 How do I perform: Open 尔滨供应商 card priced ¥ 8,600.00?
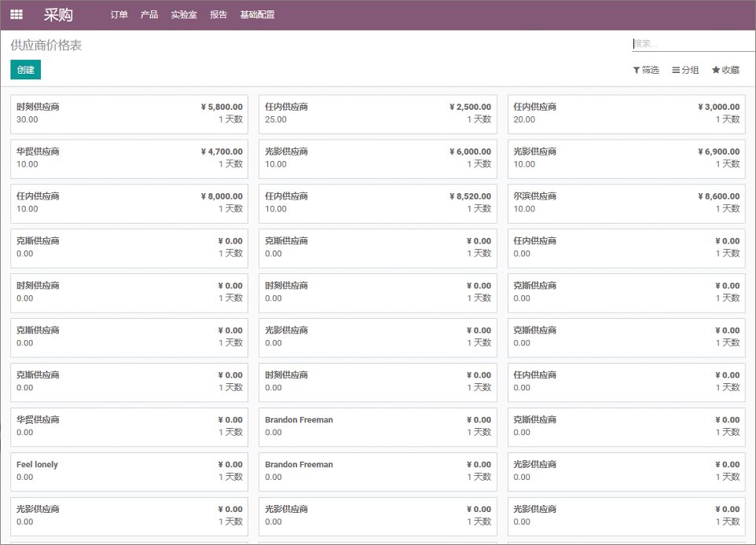tap(626, 203)
